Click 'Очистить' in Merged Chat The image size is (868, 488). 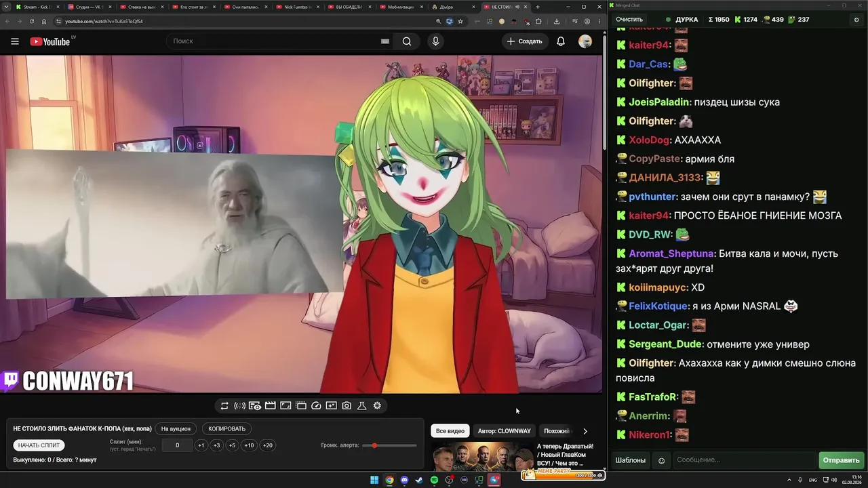coord(629,20)
